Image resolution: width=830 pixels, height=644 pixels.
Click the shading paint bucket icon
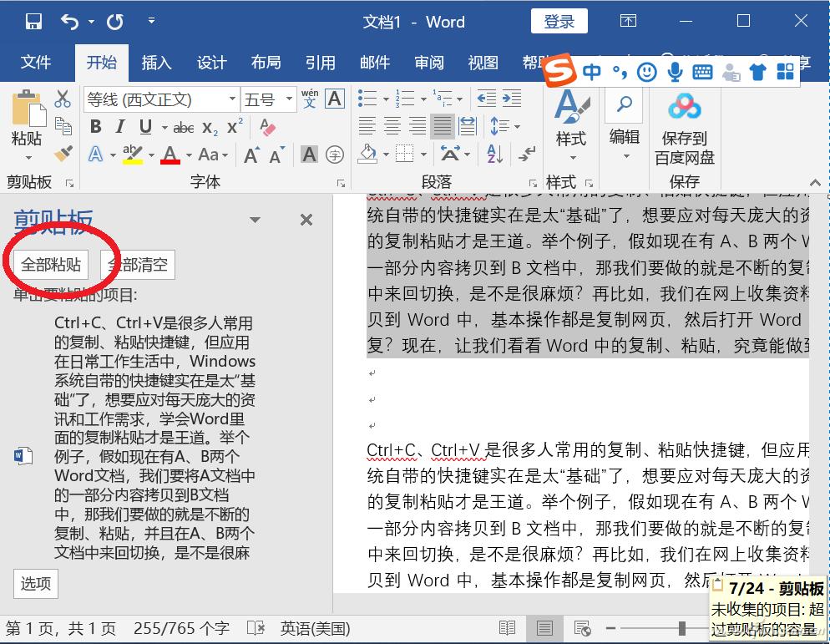point(367,155)
